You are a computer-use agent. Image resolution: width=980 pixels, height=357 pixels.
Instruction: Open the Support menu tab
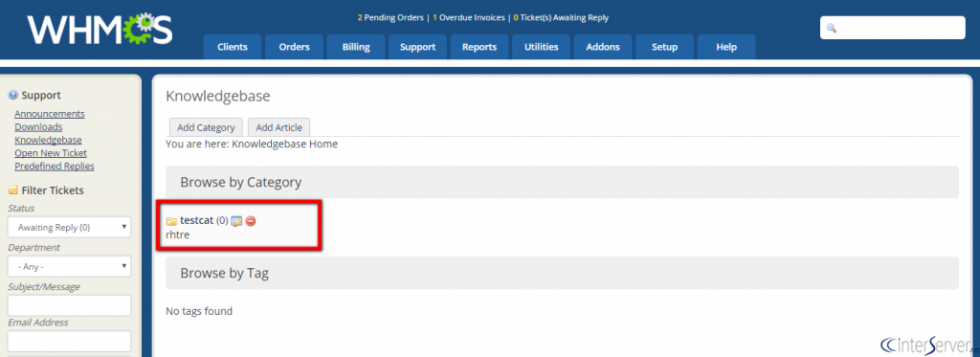pyautogui.click(x=417, y=47)
